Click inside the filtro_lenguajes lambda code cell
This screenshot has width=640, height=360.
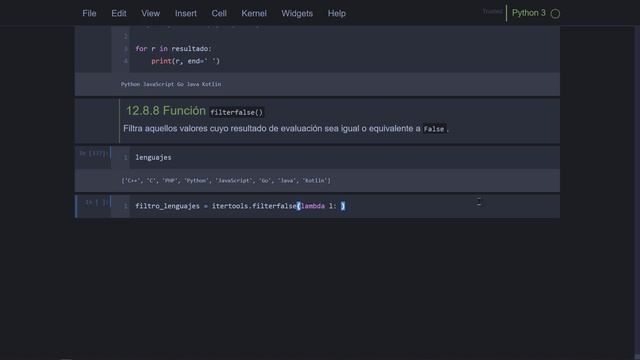point(344,206)
